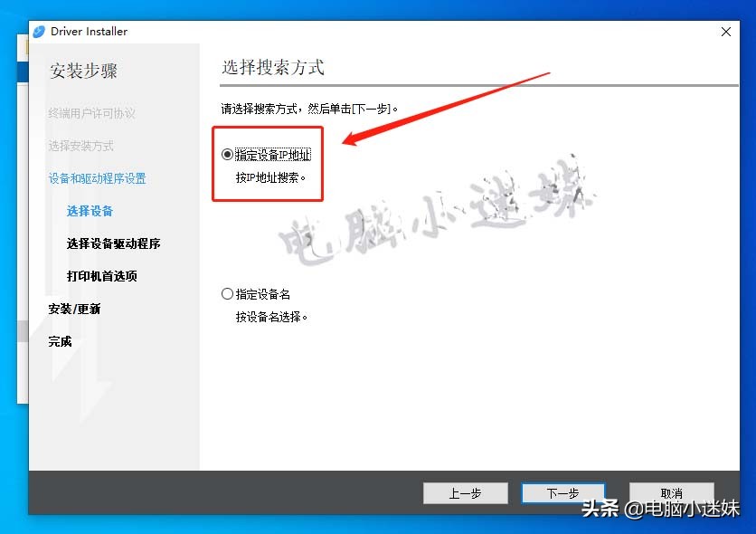Enable searching by IP address option

(x=228, y=154)
